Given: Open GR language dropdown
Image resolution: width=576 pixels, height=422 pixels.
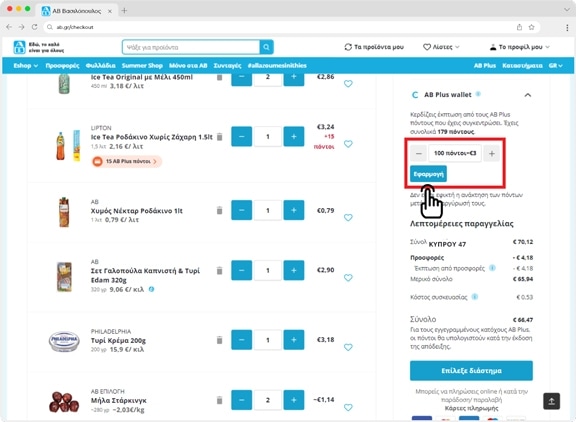Looking at the screenshot, I should point(555,65).
